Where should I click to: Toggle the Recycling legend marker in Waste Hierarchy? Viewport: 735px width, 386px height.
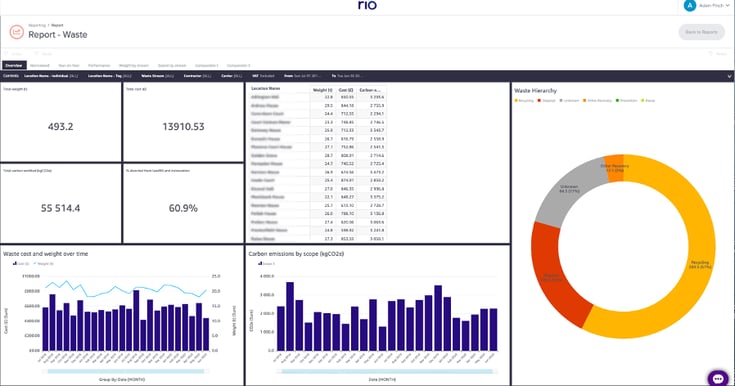tap(516, 100)
